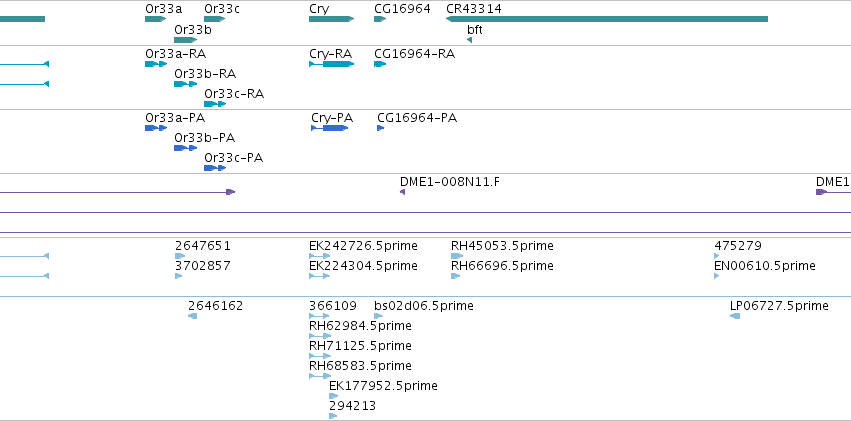851x421 pixels.
Task: Click the CR43314 long gene bar
Action: 607,19
